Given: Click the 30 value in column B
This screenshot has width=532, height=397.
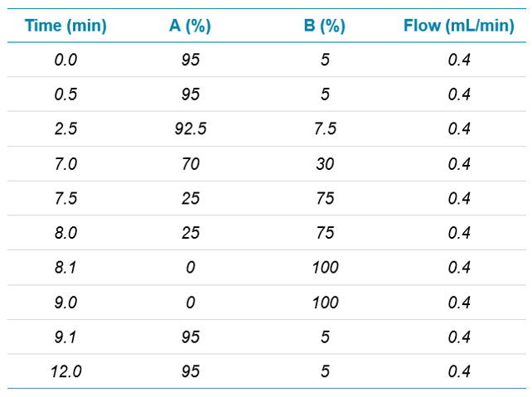Looking at the screenshot, I should [324, 164].
